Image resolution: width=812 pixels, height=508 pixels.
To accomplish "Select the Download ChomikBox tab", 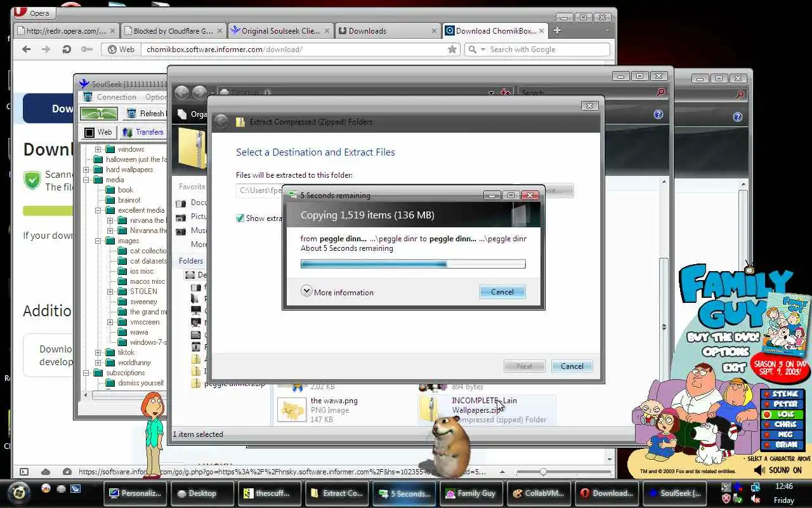I will pos(494,30).
